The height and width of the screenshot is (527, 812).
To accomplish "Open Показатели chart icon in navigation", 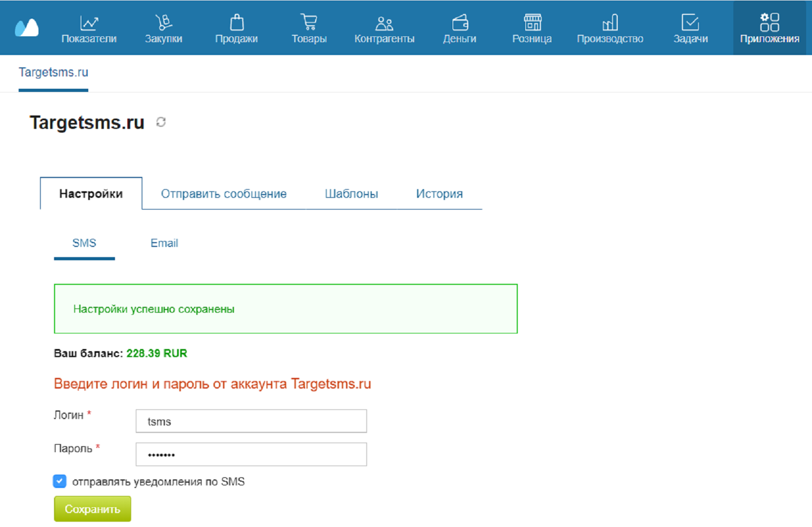I will pos(89,22).
